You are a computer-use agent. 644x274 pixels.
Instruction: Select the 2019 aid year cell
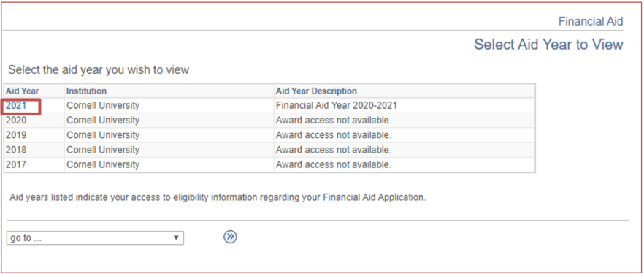[16, 135]
